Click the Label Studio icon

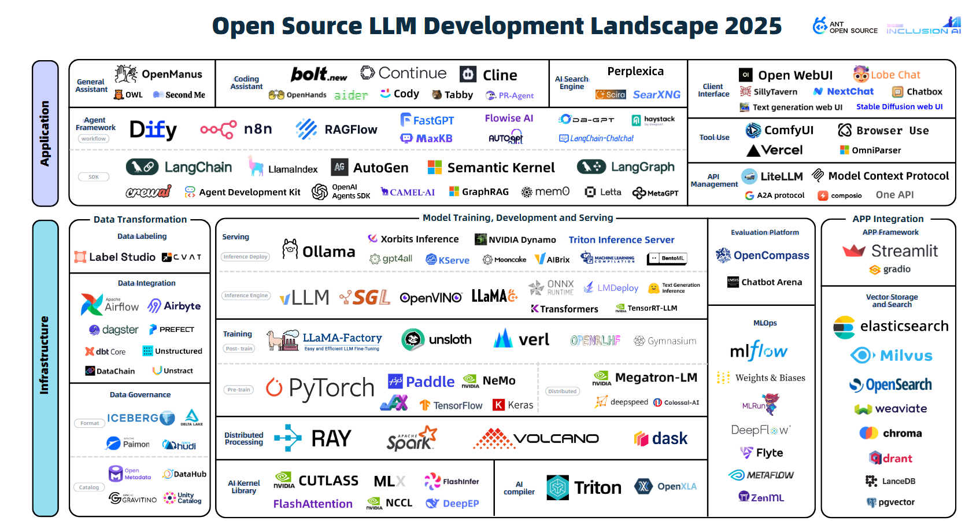[x=80, y=257]
